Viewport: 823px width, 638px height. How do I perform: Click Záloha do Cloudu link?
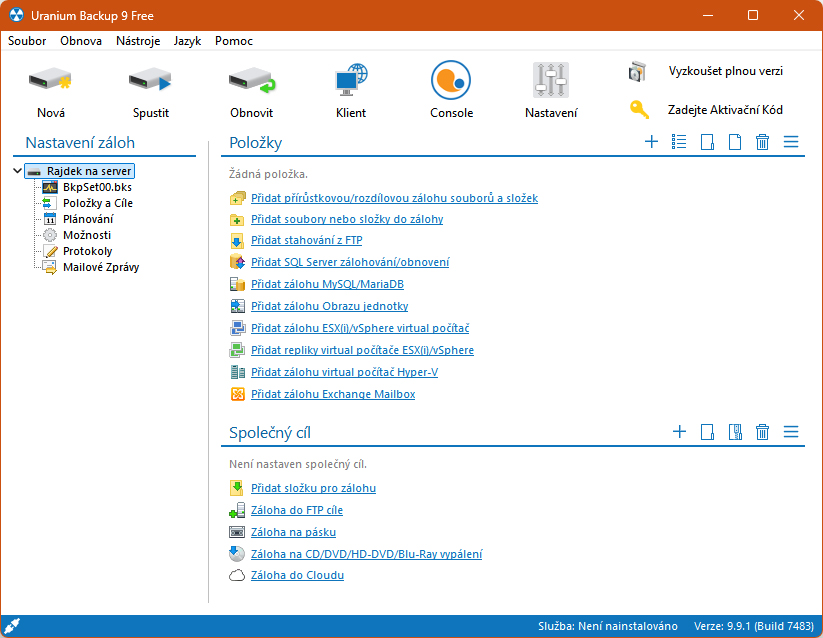point(297,575)
